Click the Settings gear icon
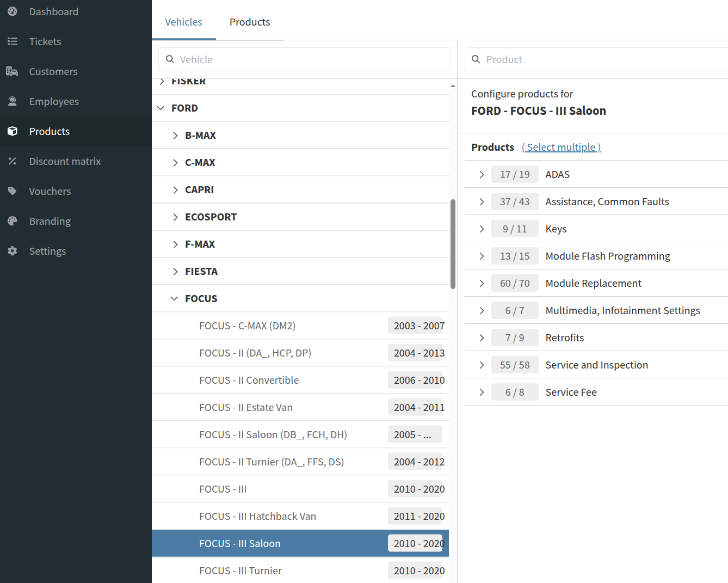 [13, 251]
